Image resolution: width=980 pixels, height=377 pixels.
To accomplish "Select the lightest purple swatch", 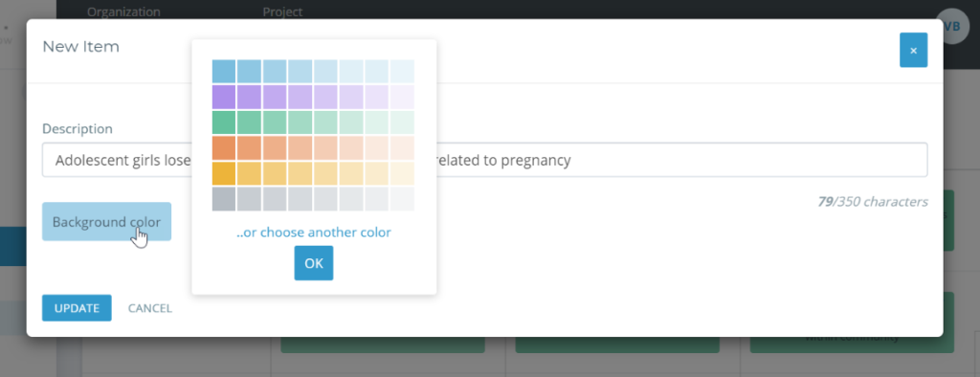I will pos(402,97).
